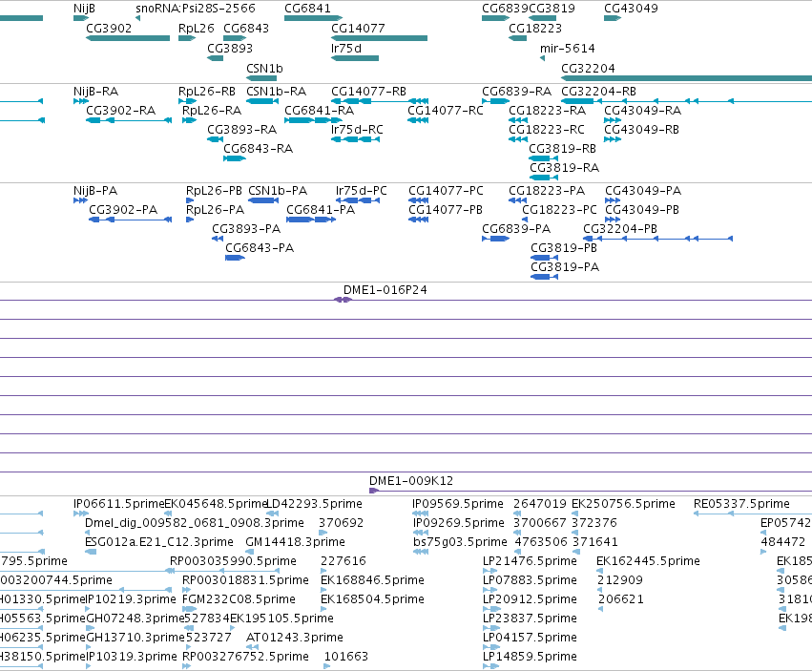
Task: Select the CG14077-PB protein feature
Action: [x=419, y=220]
